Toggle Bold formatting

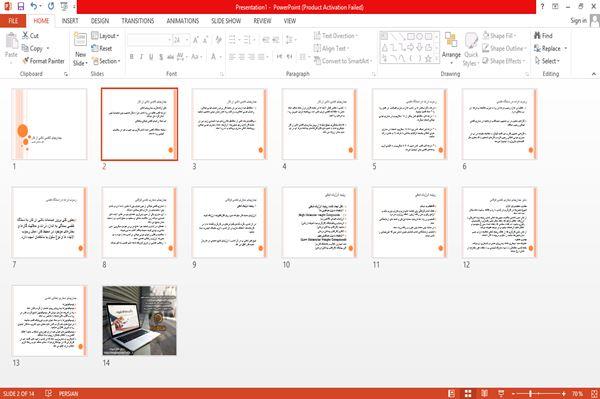[x=132, y=57]
